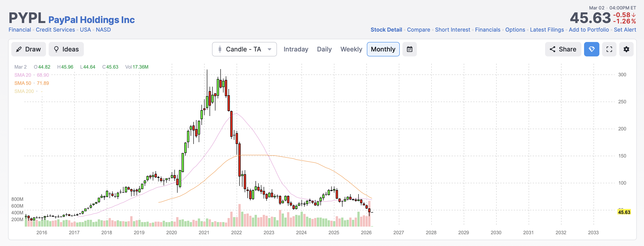
Task: Click the yellow 45.63 price marker
Action: [x=624, y=212]
